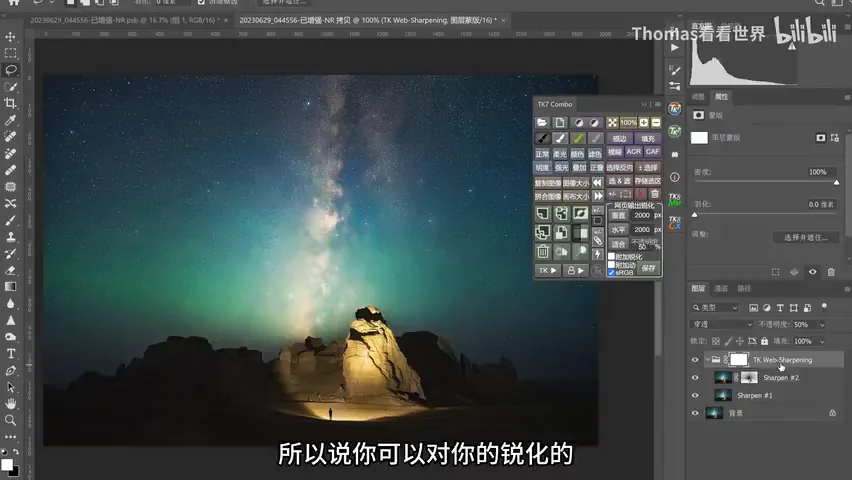This screenshot has width=852, height=480.
Task: Collapse TK7 Combo panel with double arrows
Action: (644, 104)
